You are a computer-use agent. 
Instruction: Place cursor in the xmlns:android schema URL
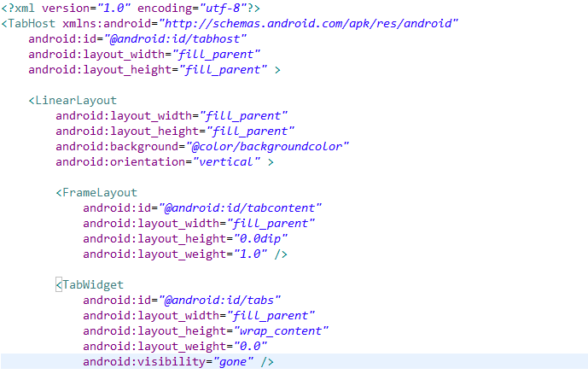pyautogui.click(x=308, y=23)
